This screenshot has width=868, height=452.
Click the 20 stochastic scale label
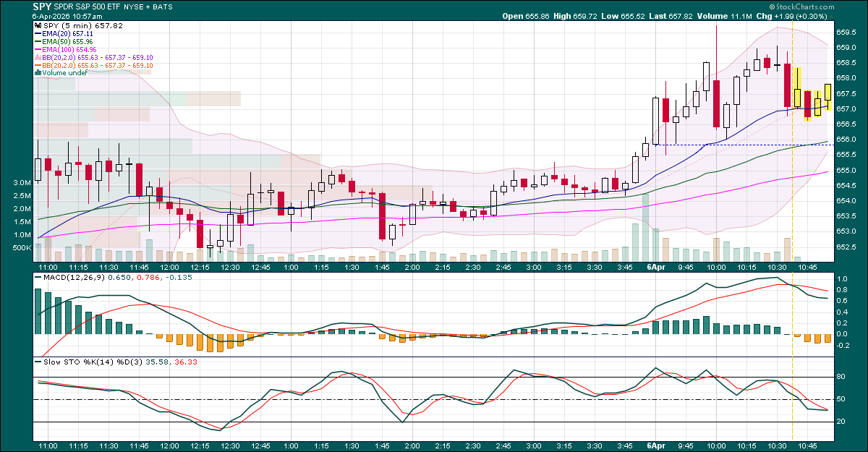pos(841,422)
